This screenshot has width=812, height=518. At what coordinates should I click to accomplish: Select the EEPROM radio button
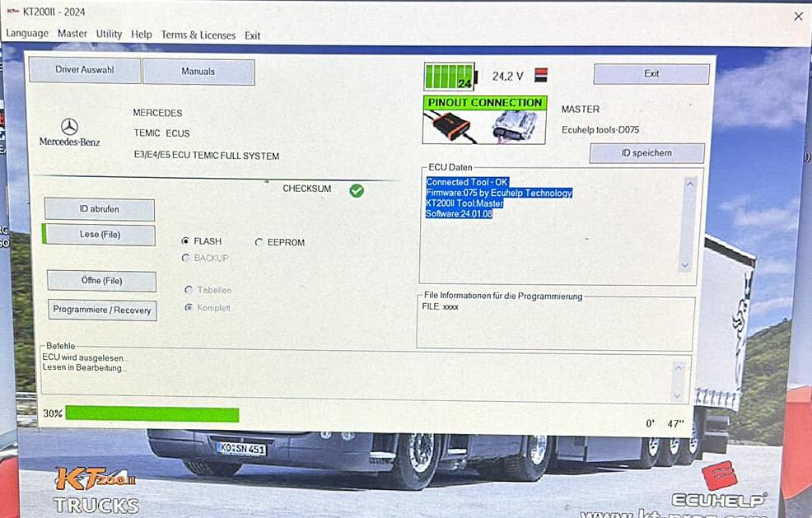pyautogui.click(x=259, y=242)
